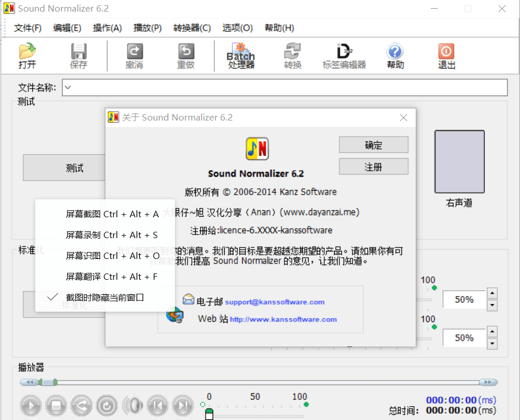Start conversion with the 转换 icon
520x420 pixels.
point(292,56)
